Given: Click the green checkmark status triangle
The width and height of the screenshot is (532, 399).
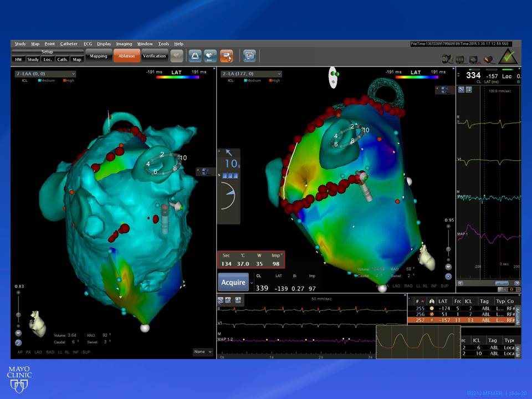Looking at the screenshot, I should [x=508, y=57].
